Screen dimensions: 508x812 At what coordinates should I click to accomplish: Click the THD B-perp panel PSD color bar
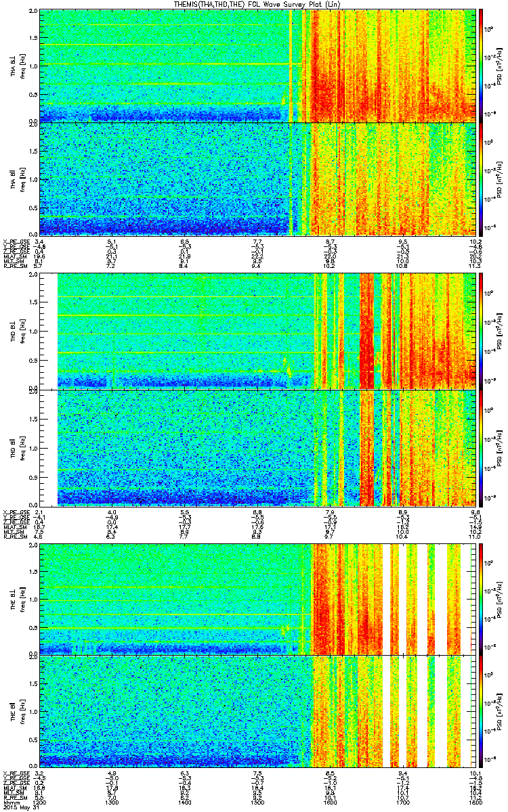click(481, 332)
